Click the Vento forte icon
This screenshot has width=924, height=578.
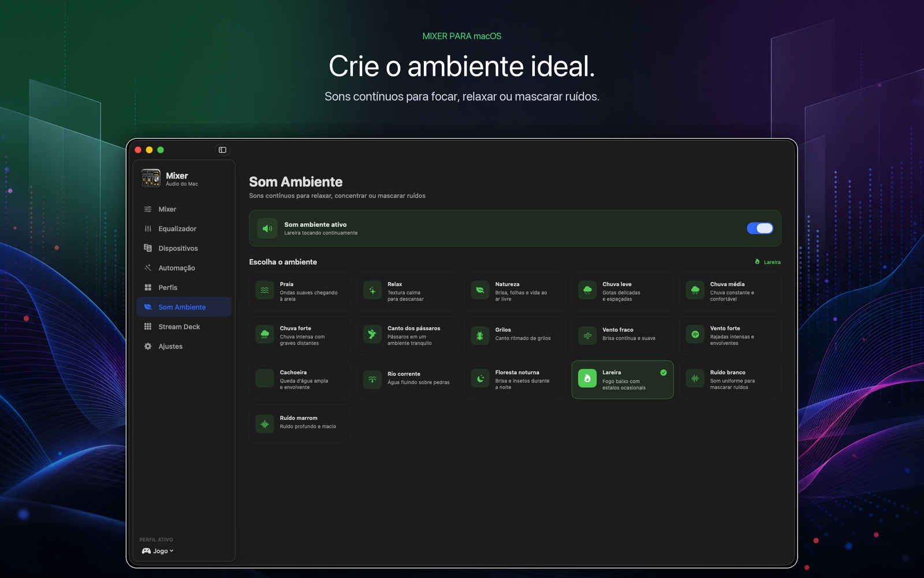[x=695, y=335]
